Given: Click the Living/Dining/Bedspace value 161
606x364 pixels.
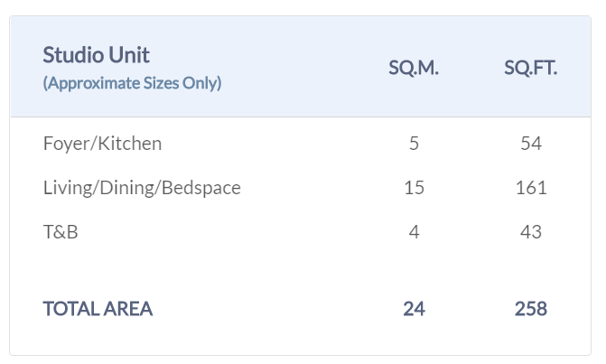Looking at the screenshot, I should (x=531, y=188).
